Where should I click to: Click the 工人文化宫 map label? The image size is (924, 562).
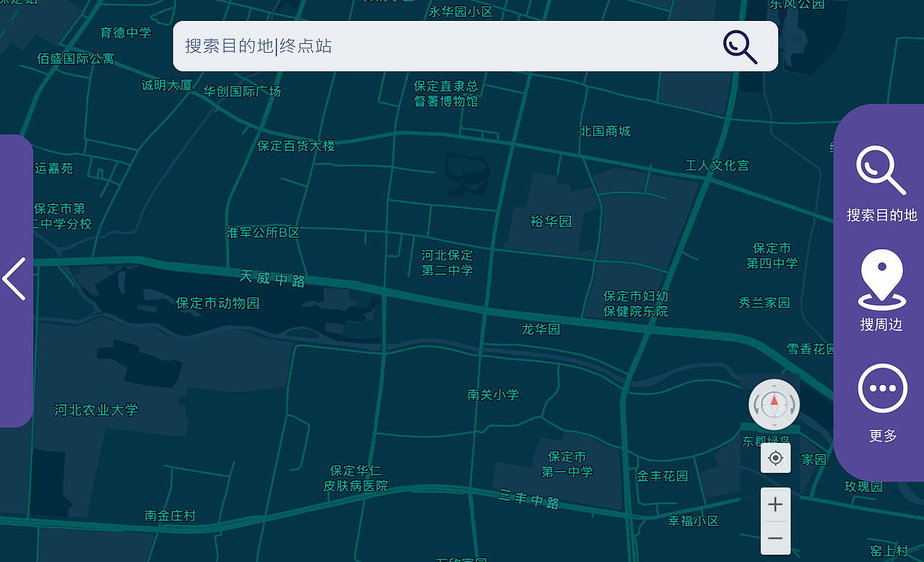[x=715, y=165]
